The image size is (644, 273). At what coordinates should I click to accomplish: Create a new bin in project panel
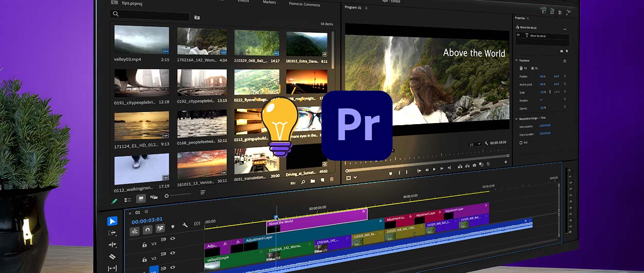pos(313,181)
